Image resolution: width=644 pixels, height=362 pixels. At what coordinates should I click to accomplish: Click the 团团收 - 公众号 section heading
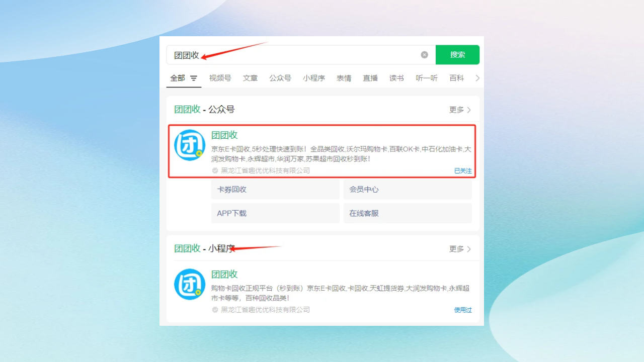click(x=204, y=110)
